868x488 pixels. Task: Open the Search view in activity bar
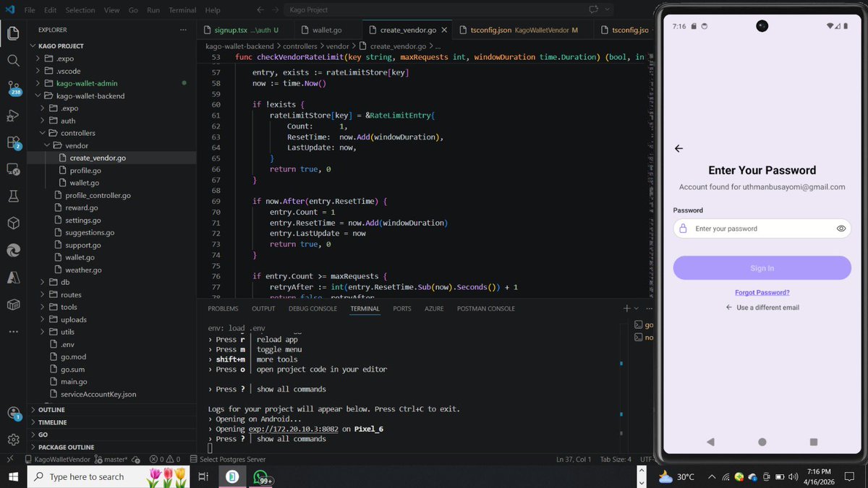13,61
